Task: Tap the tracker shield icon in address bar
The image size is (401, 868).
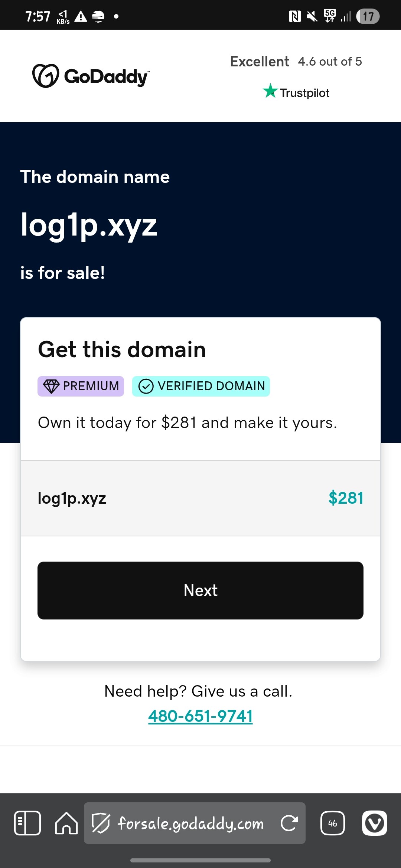Action: [101, 823]
